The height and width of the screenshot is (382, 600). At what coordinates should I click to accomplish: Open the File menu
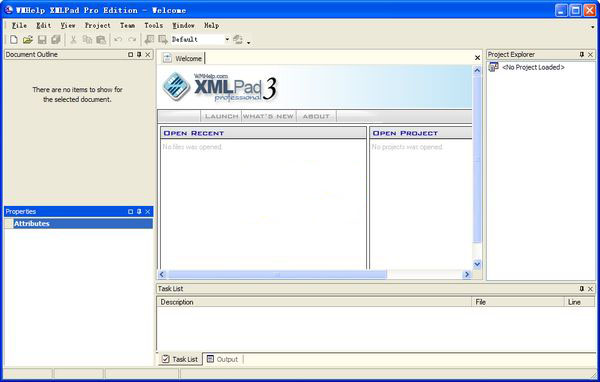click(19, 26)
